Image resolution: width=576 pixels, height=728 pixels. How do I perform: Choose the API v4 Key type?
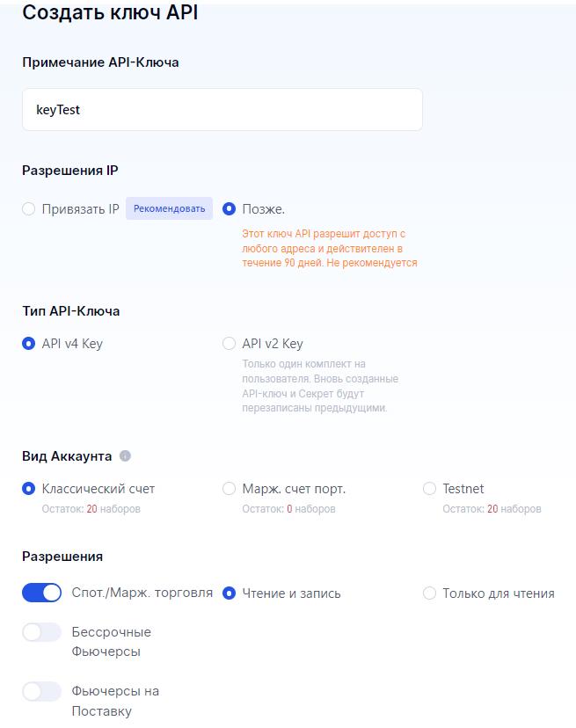[x=29, y=344]
